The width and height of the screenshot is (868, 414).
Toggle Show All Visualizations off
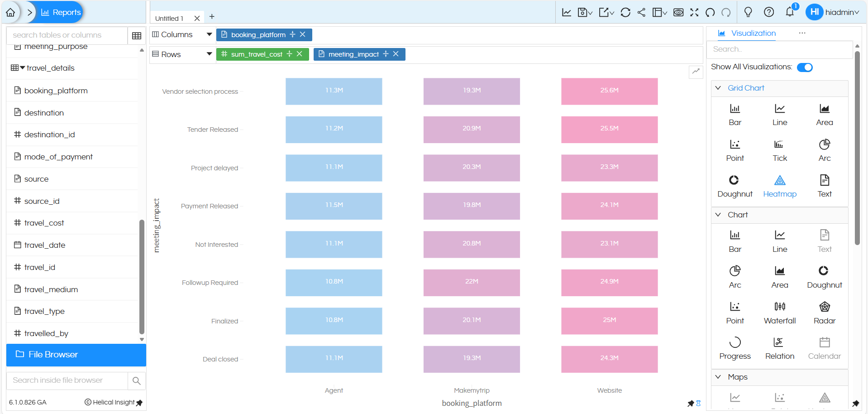(x=805, y=67)
